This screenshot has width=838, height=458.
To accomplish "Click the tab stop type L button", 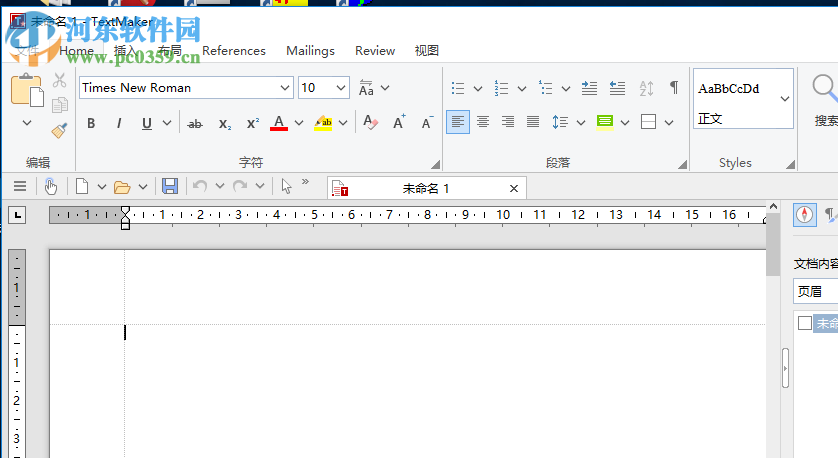I will [x=18, y=215].
